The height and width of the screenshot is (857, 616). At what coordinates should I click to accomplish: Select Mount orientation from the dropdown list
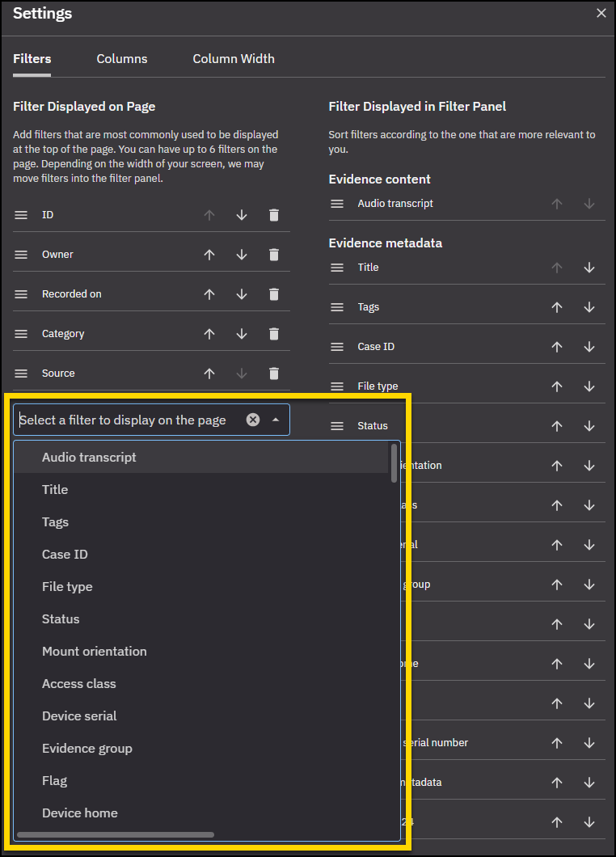click(94, 651)
